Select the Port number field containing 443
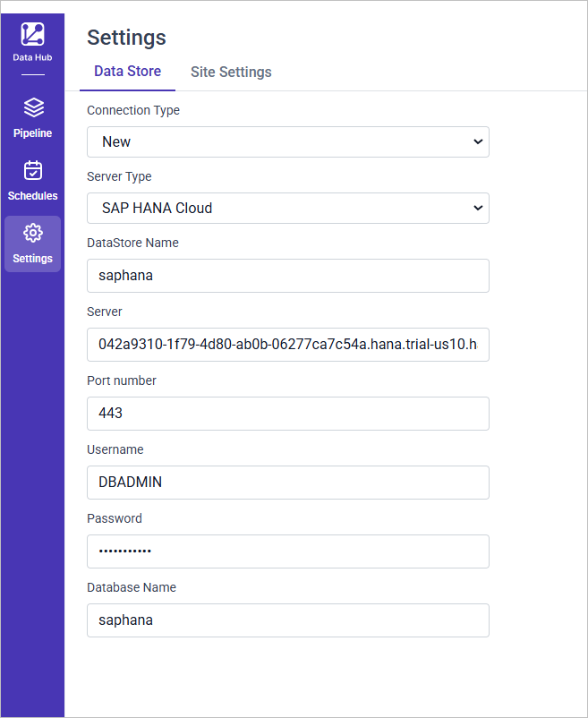 [287, 414]
